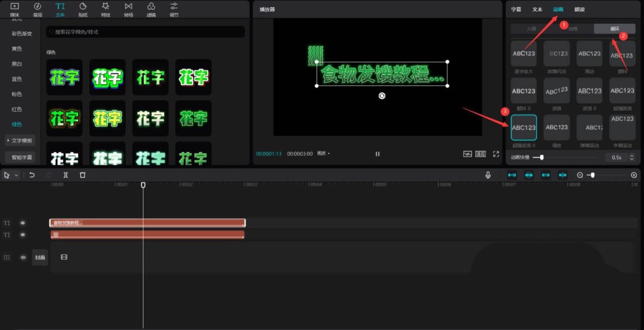Viewport: 644px width, 330px height.
Task: Open the selection tool mode dropdown arrow
Action: click(16, 175)
